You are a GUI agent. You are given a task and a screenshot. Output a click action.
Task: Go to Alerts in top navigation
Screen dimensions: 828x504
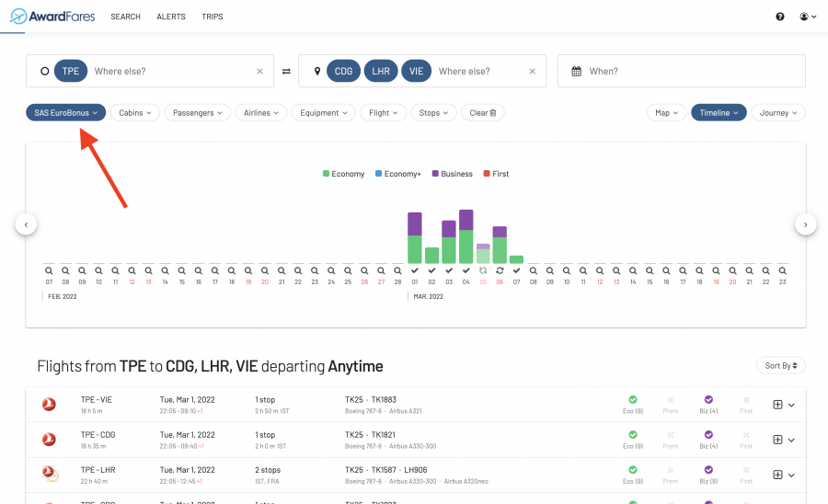coord(171,17)
